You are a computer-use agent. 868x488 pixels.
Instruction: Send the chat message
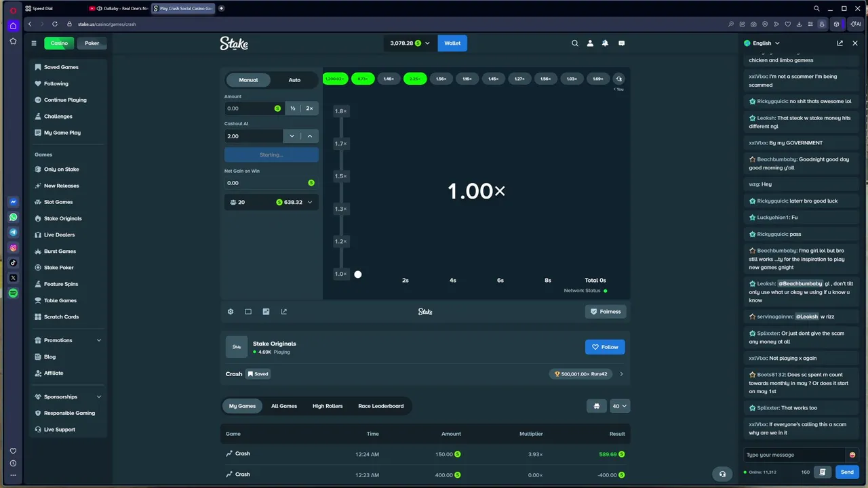(x=847, y=472)
